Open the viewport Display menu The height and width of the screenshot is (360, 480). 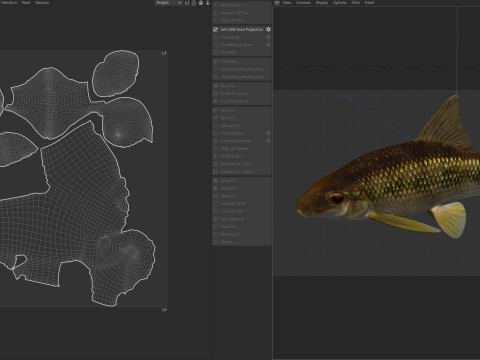322,3
